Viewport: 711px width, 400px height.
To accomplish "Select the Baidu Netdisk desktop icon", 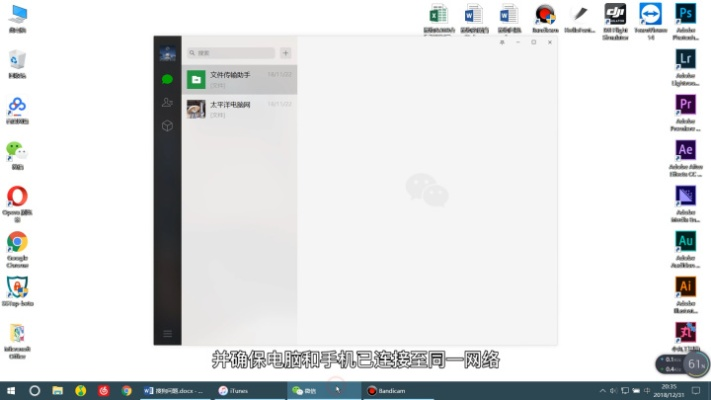I will point(17,110).
